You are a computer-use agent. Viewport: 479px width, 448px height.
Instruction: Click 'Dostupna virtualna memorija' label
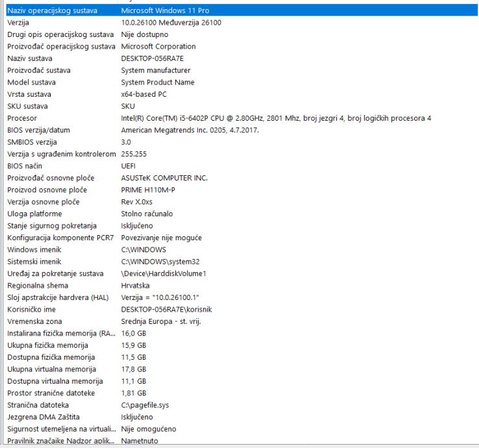(x=55, y=381)
